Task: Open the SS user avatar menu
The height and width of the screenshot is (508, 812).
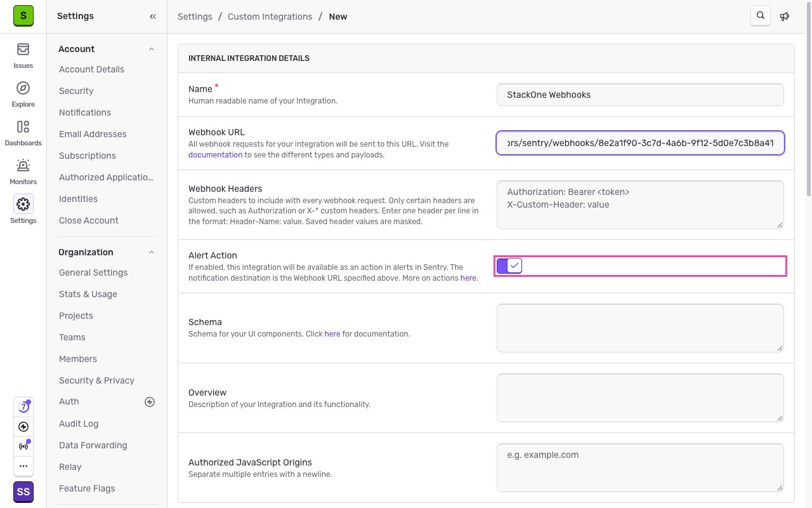Action: 23,492
